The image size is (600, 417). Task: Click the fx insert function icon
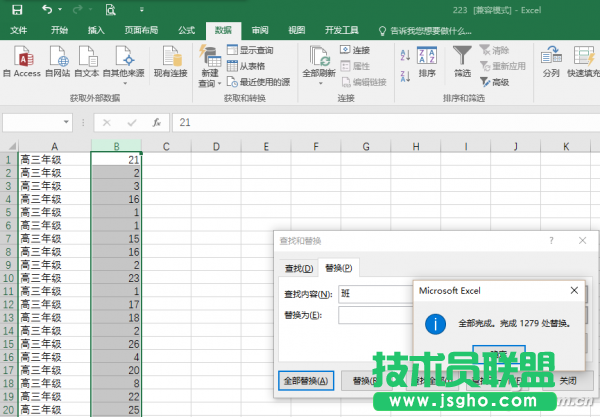point(157,122)
